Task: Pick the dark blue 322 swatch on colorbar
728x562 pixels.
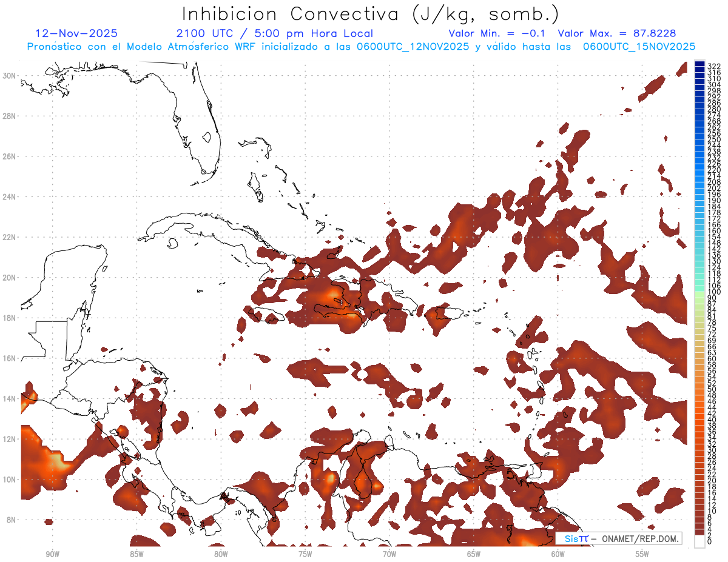Action: [x=699, y=64]
